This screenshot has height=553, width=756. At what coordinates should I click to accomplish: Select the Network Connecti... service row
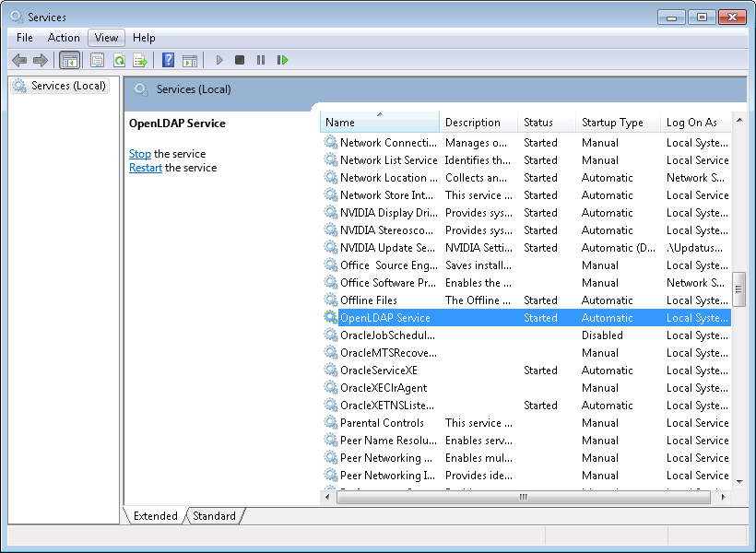click(526, 142)
